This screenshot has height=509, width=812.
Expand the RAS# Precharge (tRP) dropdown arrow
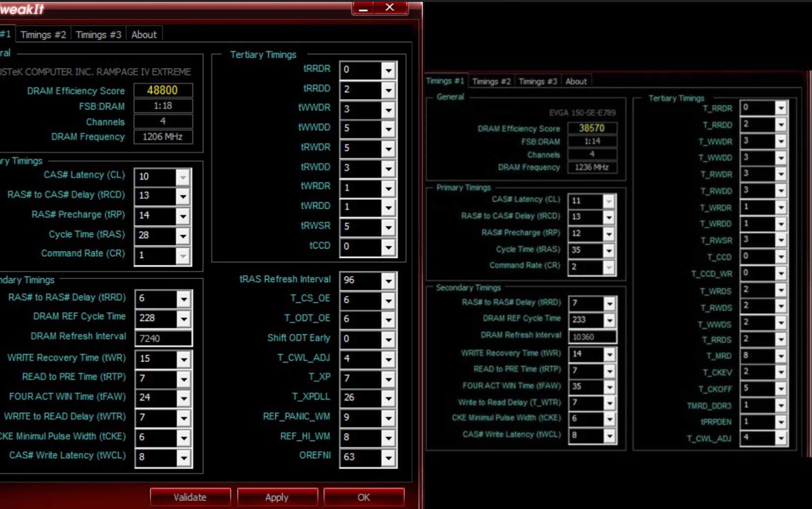click(x=183, y=216)
